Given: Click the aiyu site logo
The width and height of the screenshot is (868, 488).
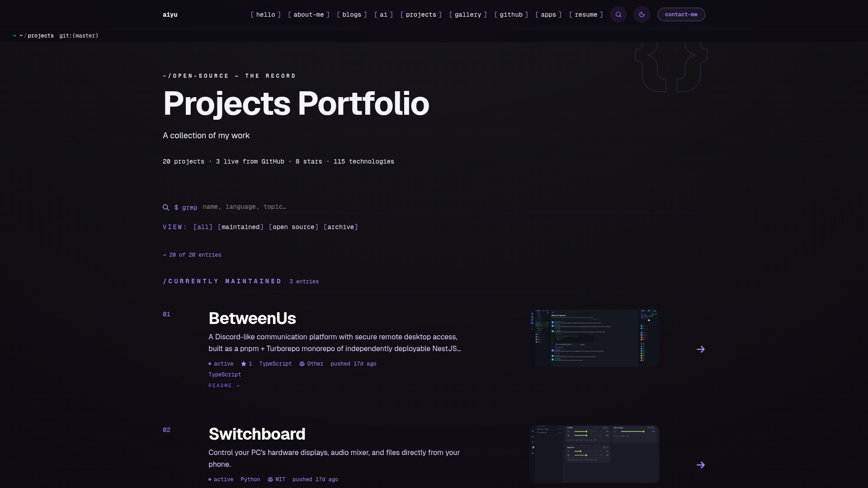Looking at the screenshot, I should tap(170, 14).
